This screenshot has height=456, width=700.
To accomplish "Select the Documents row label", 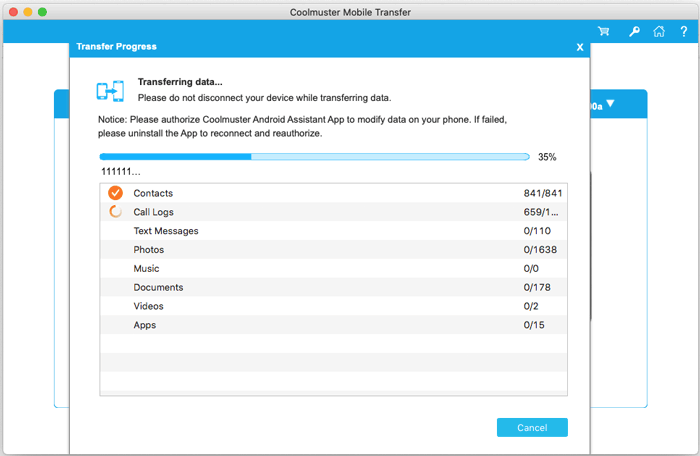I will coord(158,287).
